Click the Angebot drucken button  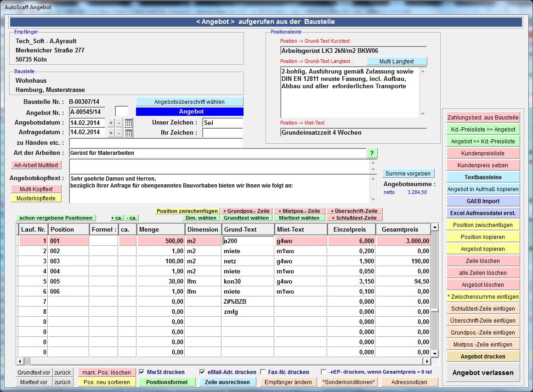point(483,356)
